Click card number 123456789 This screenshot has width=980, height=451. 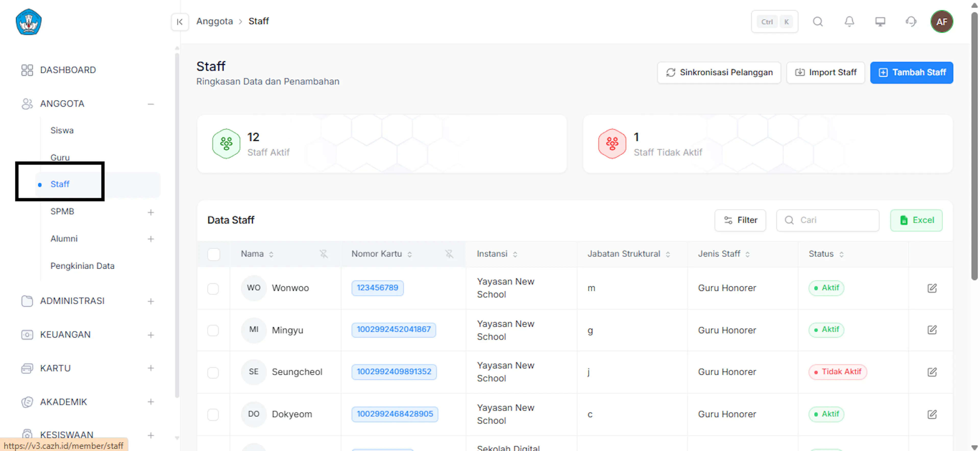(x=377, y=288)
